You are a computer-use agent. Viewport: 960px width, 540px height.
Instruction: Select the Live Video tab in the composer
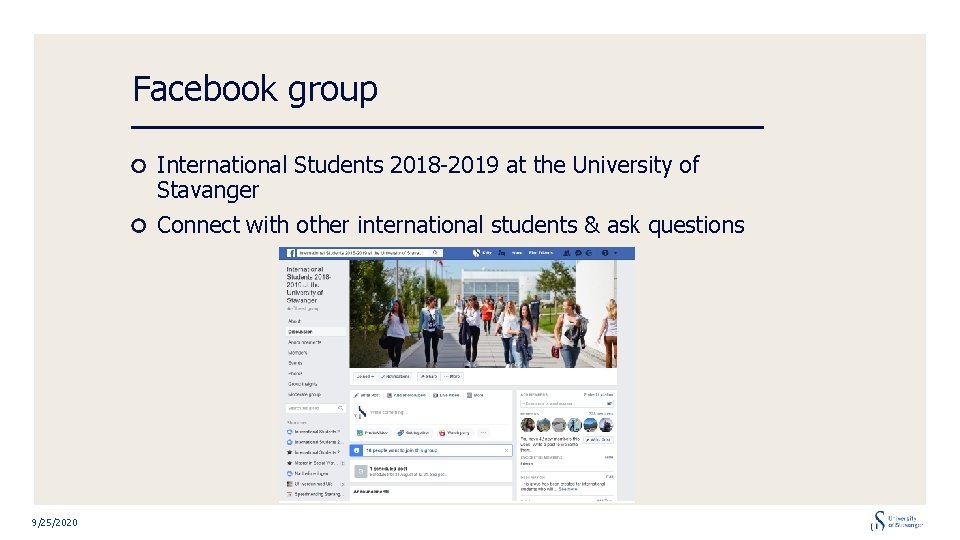coord(446,396)
